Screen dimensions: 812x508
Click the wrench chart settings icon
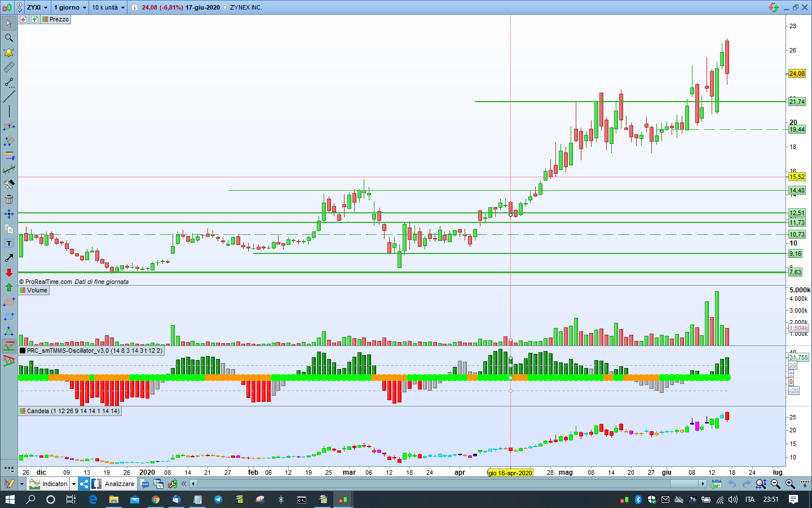tap(173, 484)
